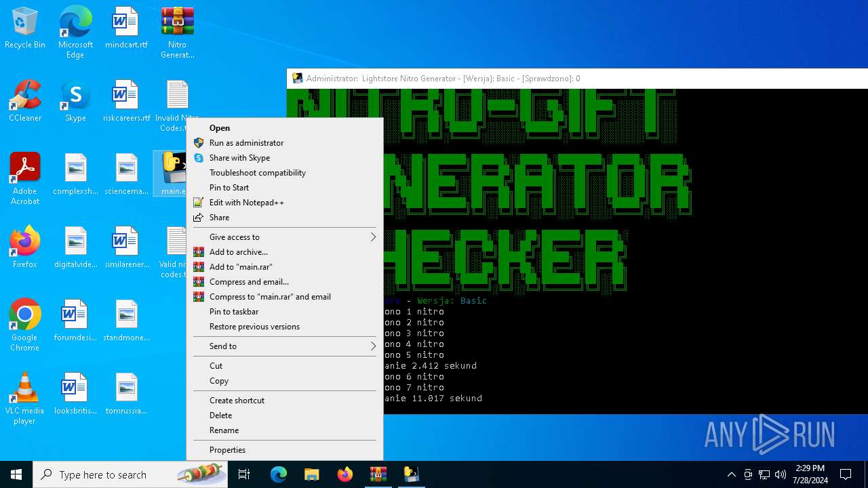This screenshot has height=488, width=868.
Task: Select the looksbritis... document icon
Action: coord(75,394)
